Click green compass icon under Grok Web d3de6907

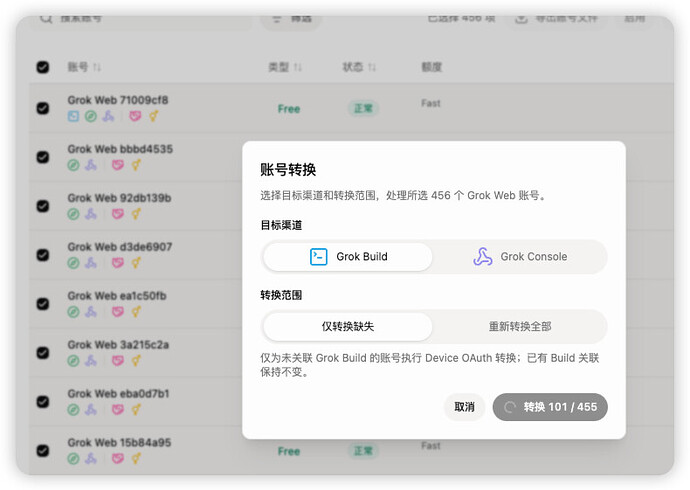point(73,263)
